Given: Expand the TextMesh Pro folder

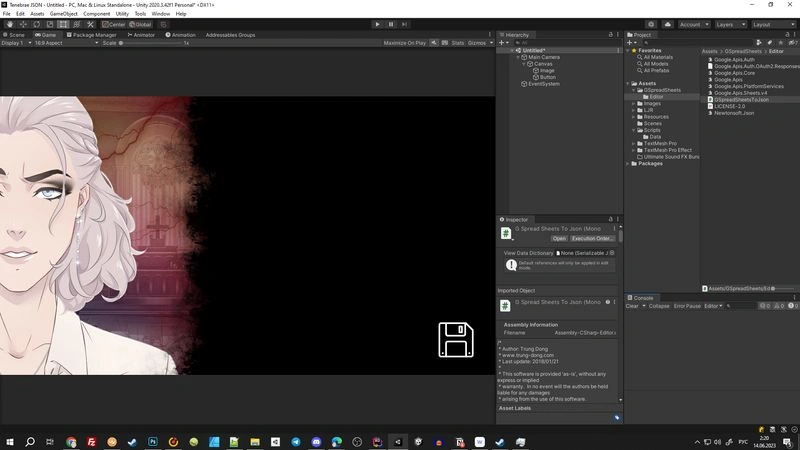Looking at the screenshot, I should tap(634, 143).
